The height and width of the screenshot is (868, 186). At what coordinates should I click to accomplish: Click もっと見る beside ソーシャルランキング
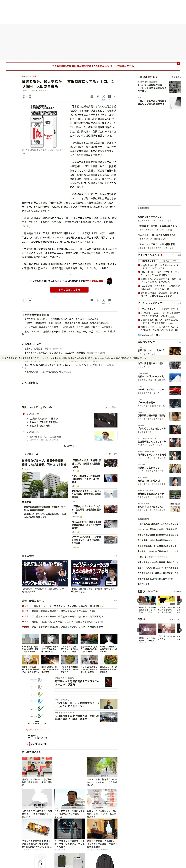176,303
